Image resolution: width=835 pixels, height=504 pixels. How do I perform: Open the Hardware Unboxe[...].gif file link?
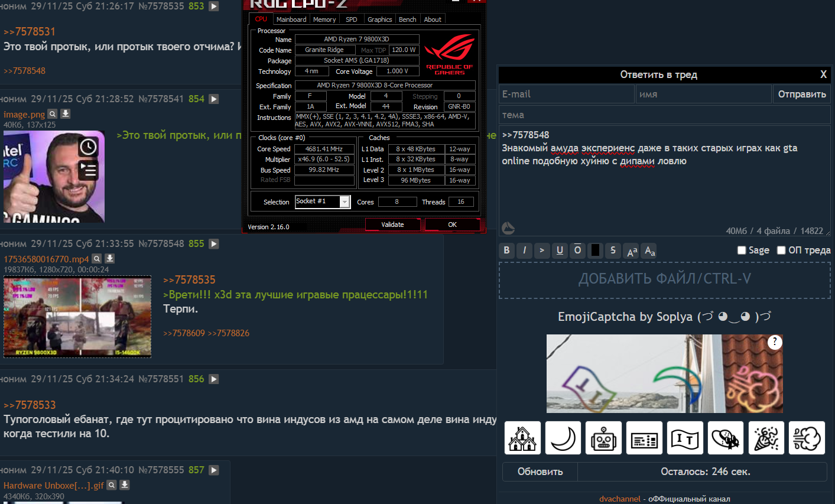pyautogui.click(x=53, y=486)
